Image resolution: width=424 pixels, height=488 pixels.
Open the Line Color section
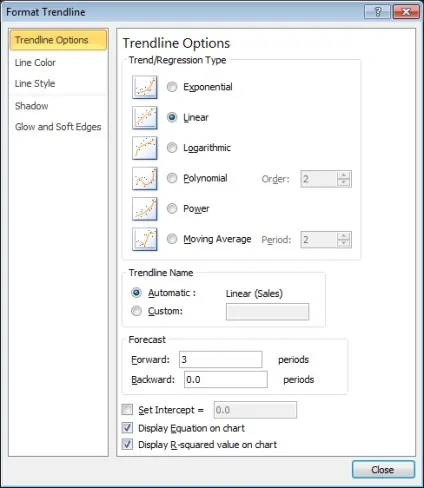pos(35,63)
